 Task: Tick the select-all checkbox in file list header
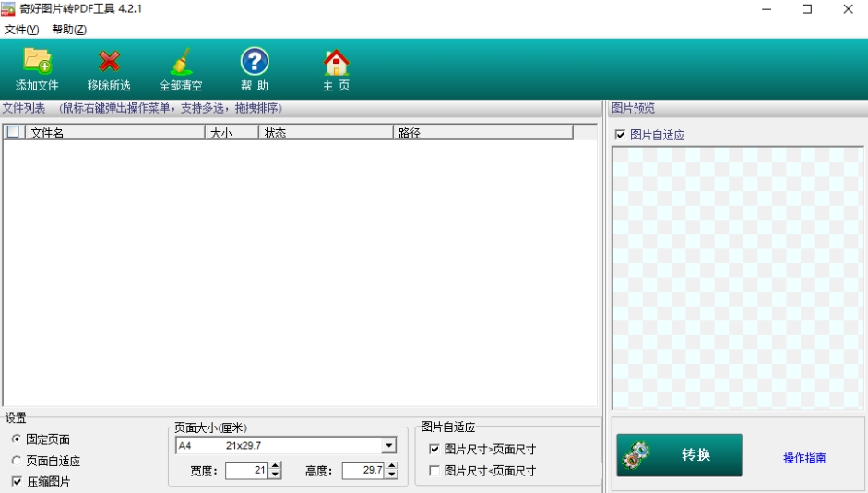point(13,133)
